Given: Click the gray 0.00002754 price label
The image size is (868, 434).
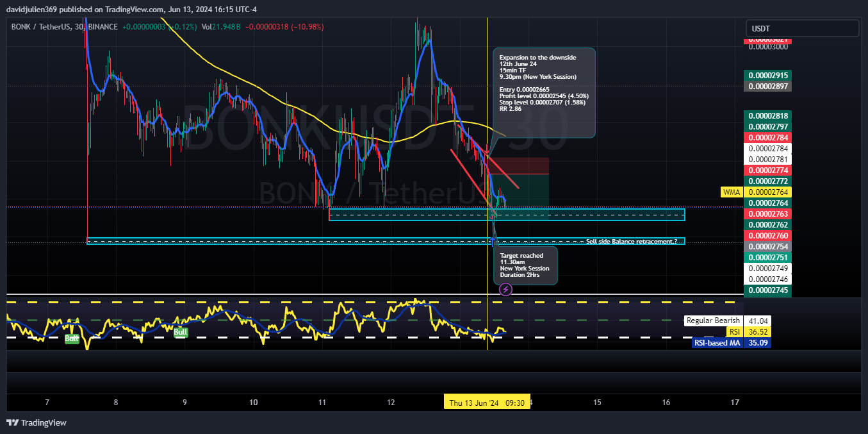Looking at the screenshot, I should (x=768, y=246).
